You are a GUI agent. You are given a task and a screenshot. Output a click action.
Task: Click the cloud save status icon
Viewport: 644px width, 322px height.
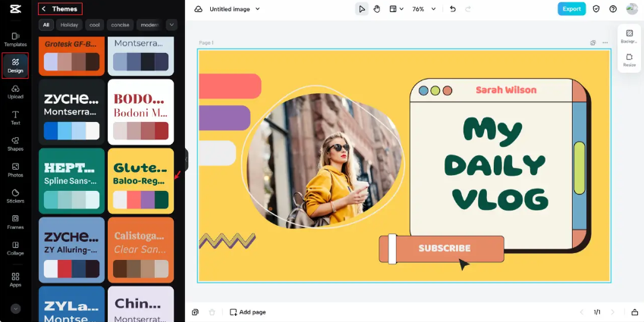pos(199,9)
